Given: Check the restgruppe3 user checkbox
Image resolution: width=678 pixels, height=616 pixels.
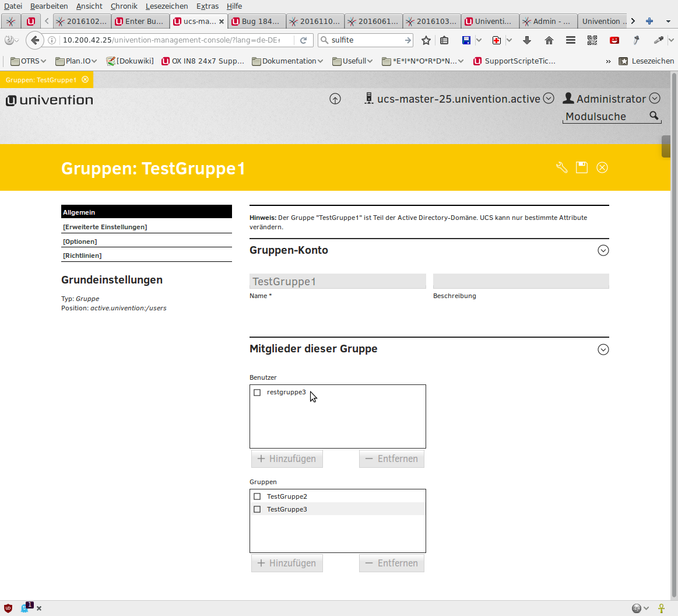Looking at the screenshot, I should [x=257, y=393].
